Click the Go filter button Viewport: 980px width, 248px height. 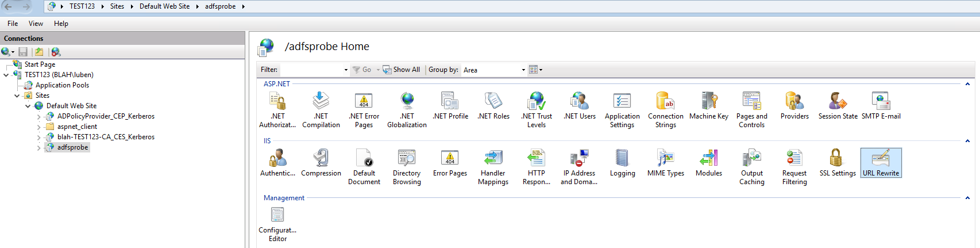362,70
